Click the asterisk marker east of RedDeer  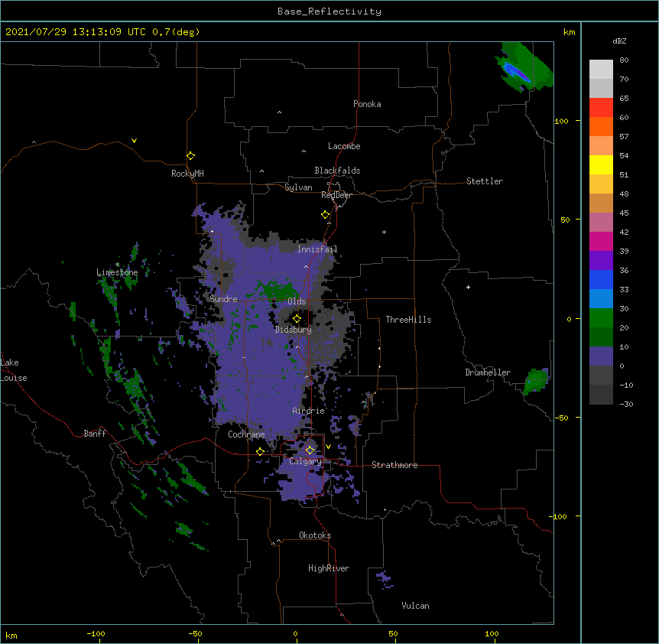tap(384, 232)
